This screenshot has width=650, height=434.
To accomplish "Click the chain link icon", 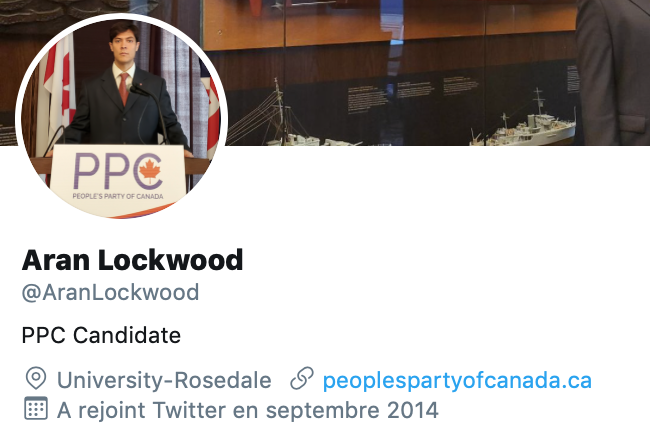I will point(302,378).
